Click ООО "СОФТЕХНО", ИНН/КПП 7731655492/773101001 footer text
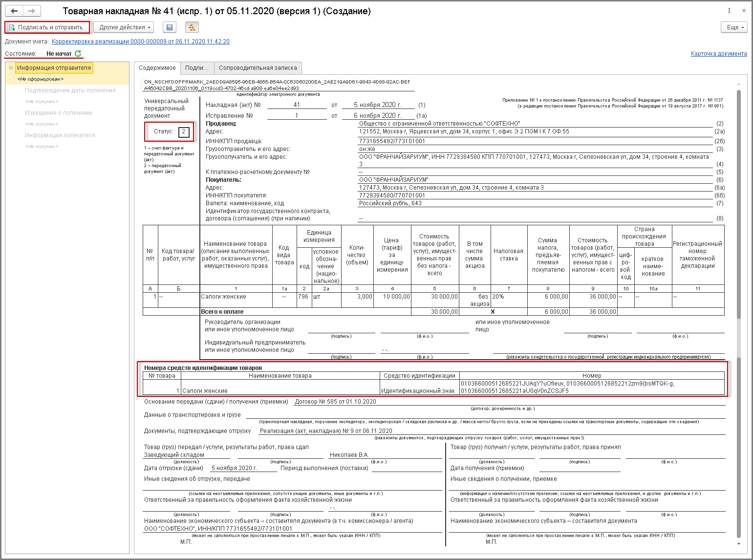Image resolution: width=753 pixels, height=560 pixels. pyautogui.click(x=218, y=529)
